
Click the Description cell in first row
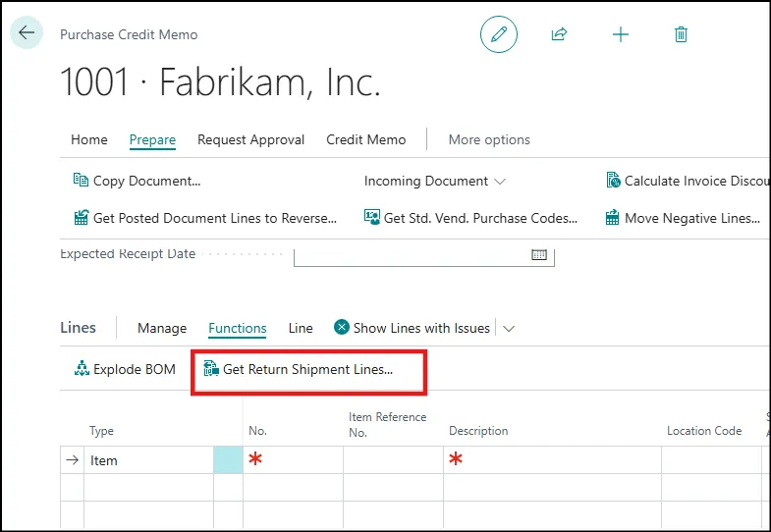click(x=552, y=460)
